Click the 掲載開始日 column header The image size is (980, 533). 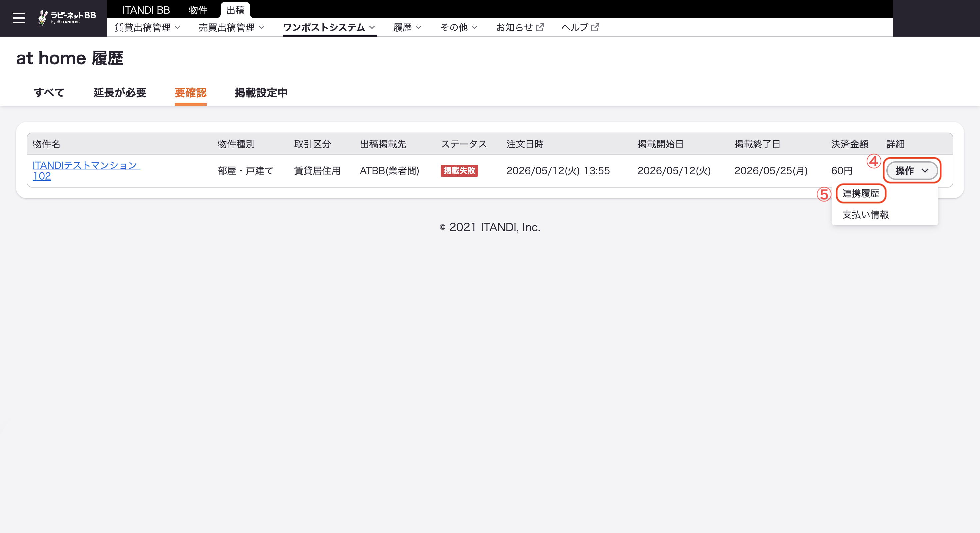coord(661,144)
